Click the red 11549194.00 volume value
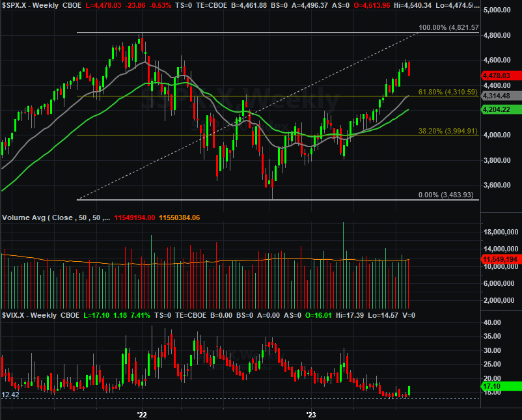Screen dimensions: 522x420 pyautogui.click(x=135, y=217)
